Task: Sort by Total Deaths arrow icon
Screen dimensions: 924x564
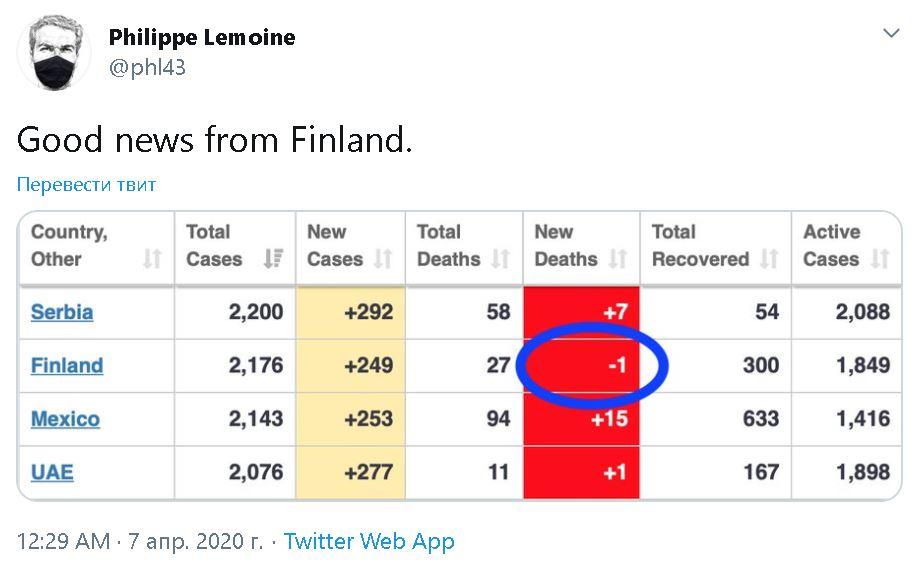Action: point(501,260)
